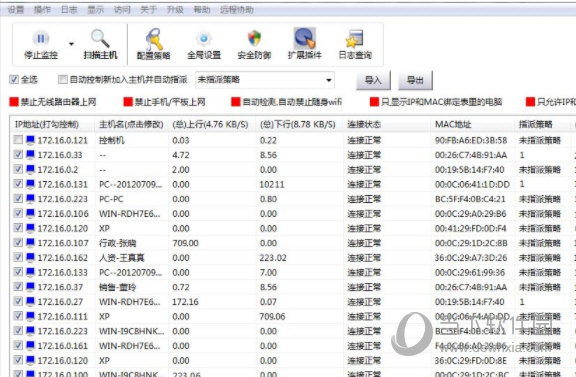The height and width of the screenshot is (377, 576).
Task: Start 扫描主机 with the magnifier icon
Action: [100, 38]
